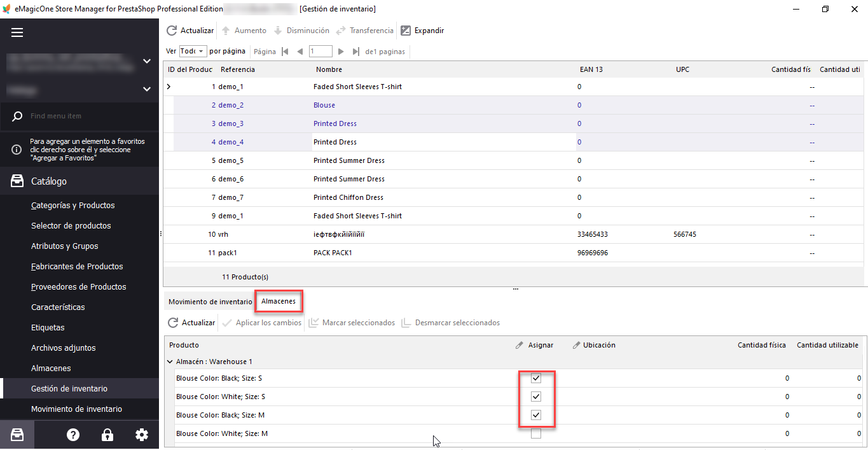868x450 pixels.
Task: Click the Expandir toolbar button
Action: point(423,31)
